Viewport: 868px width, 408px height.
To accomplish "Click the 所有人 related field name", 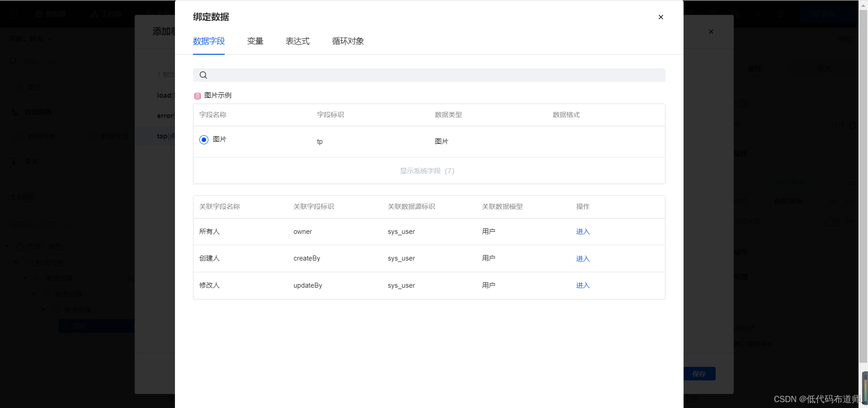I will point(209,232).
